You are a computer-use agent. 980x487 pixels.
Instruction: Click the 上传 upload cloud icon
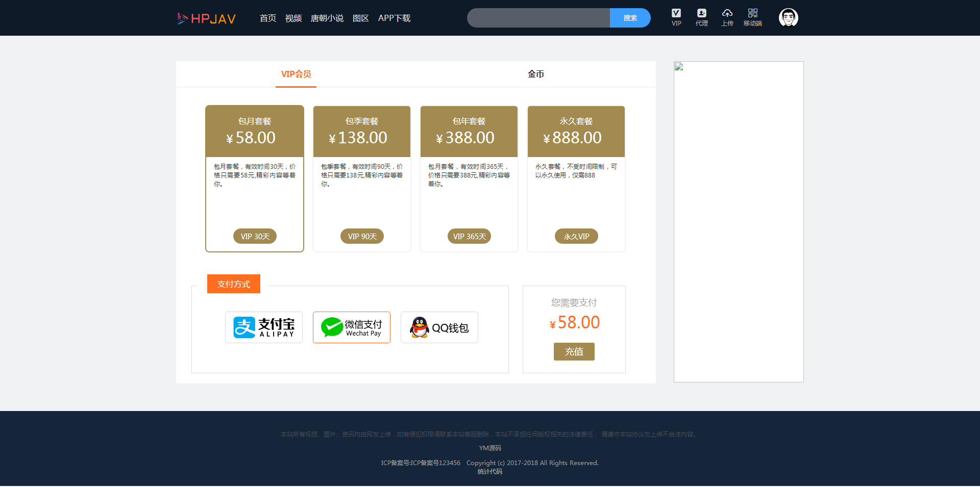click(727, 17)
